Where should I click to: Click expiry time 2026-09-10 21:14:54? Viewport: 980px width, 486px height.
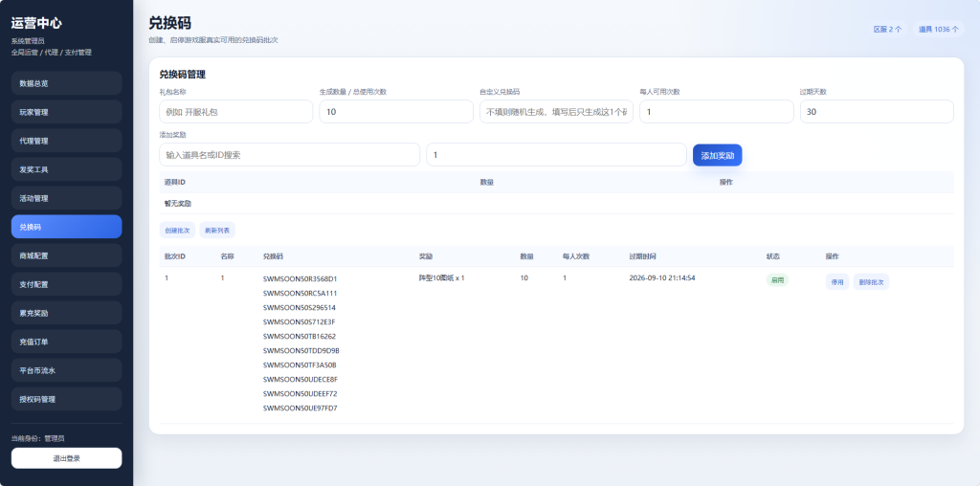[662, 278]
